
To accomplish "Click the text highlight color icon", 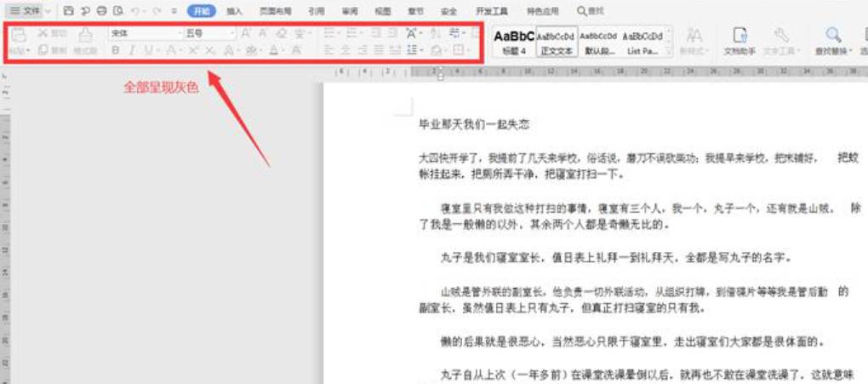I will click(x=251, y=50).
